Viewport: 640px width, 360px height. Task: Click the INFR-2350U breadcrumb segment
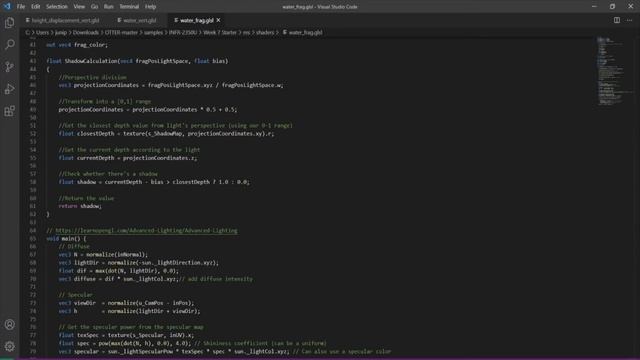click(183, 32)
